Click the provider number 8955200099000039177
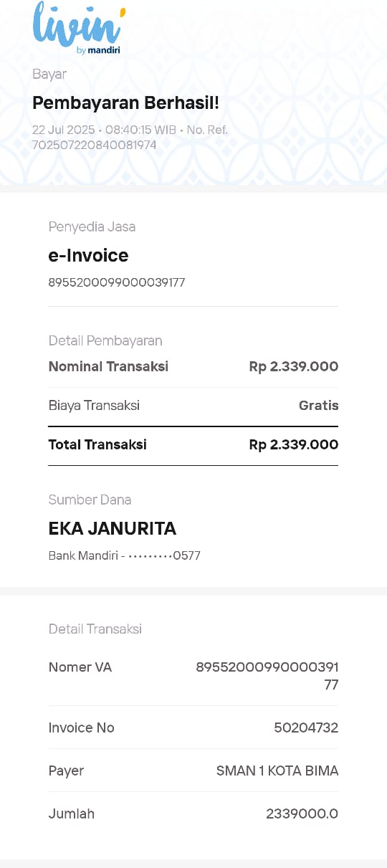Image resolution: width=387 pixels, height=868 pixels. pyautogui.click(x=117, y=282)
